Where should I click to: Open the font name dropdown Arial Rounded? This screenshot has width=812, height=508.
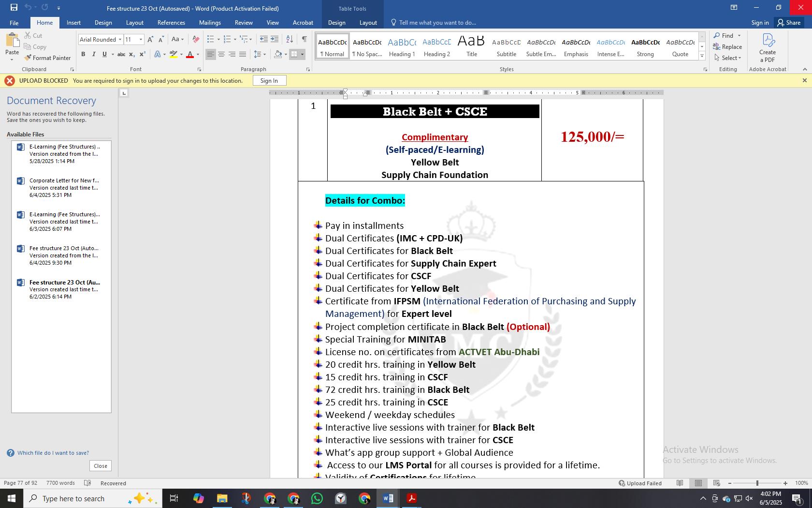click(x=120, y=40)
